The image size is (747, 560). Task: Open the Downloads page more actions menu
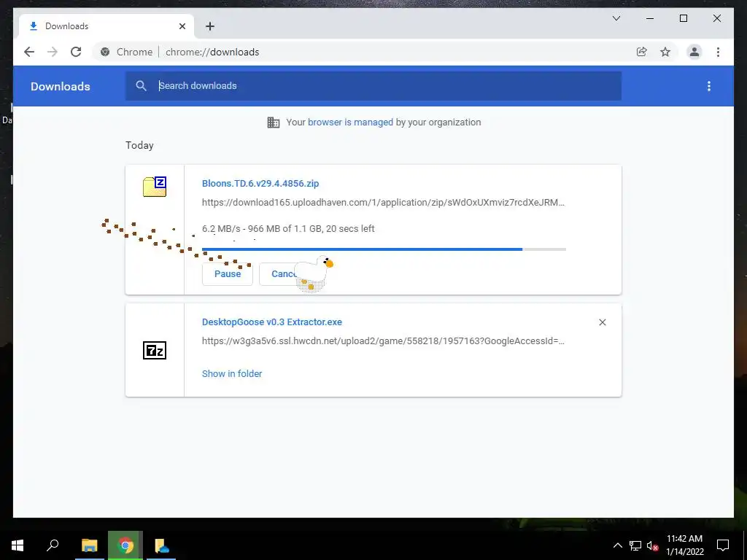[709, 86]
